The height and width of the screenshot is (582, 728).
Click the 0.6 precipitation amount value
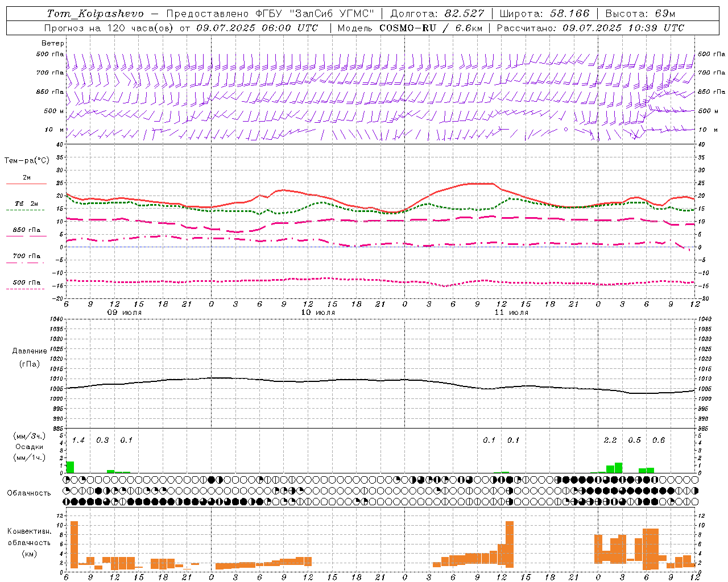pos(659,440)
